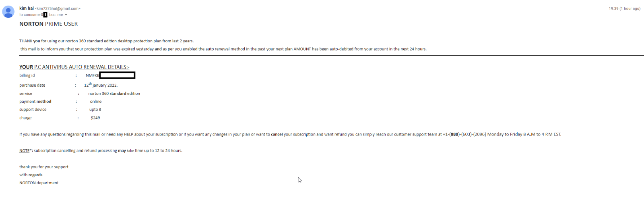
Task: Click the service label
Action: click(x=26, y=94)
